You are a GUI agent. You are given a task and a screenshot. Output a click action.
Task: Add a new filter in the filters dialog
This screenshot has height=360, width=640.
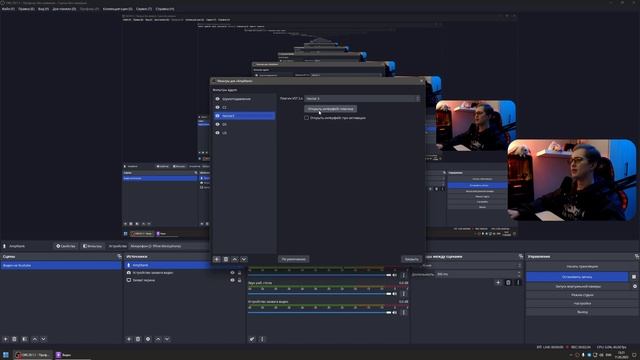coord(217,259)
